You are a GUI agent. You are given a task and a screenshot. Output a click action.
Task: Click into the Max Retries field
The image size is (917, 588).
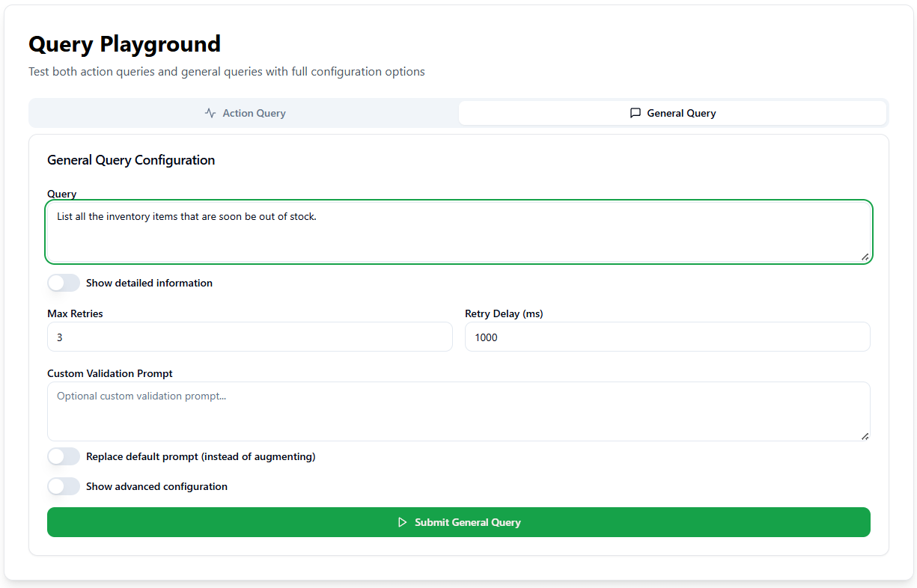249,337
